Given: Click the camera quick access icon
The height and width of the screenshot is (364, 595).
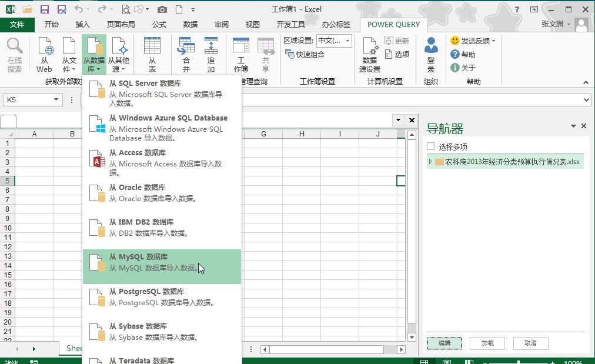Looking at the screenshot, I should 162,9.
